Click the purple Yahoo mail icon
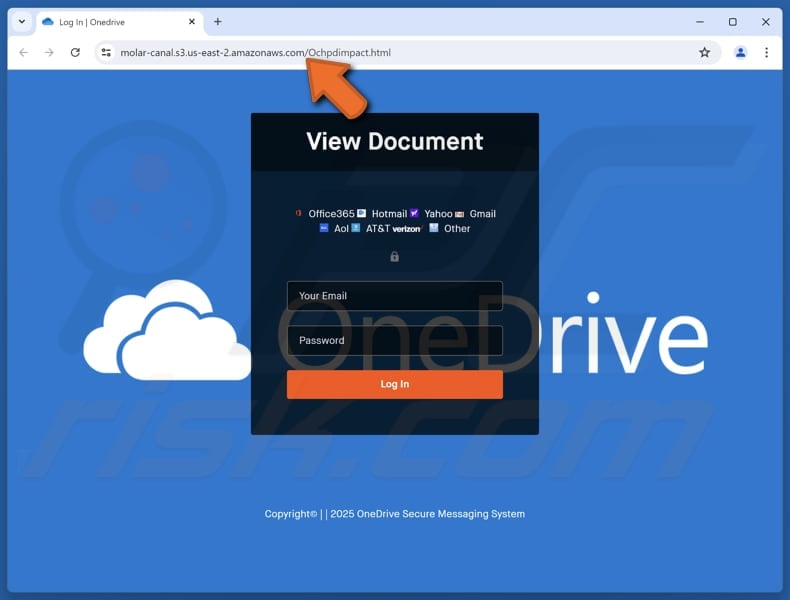The width and height of the screenshot is (790, 600). click(414, 213)
